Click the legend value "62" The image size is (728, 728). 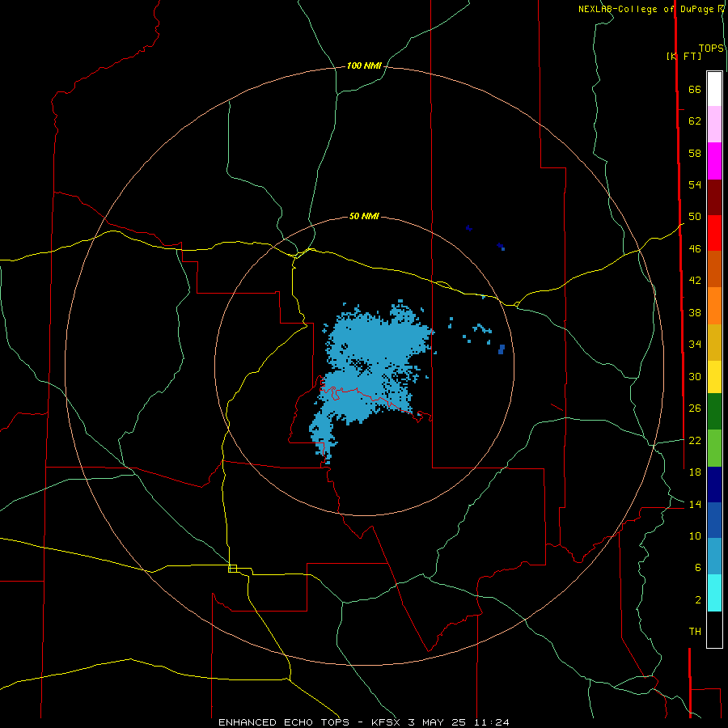(695, 121)
